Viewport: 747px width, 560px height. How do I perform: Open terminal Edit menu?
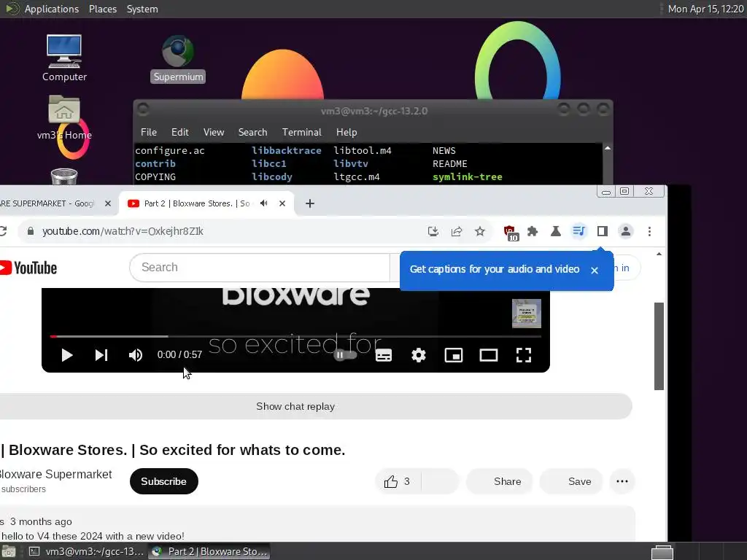point(180,133)
